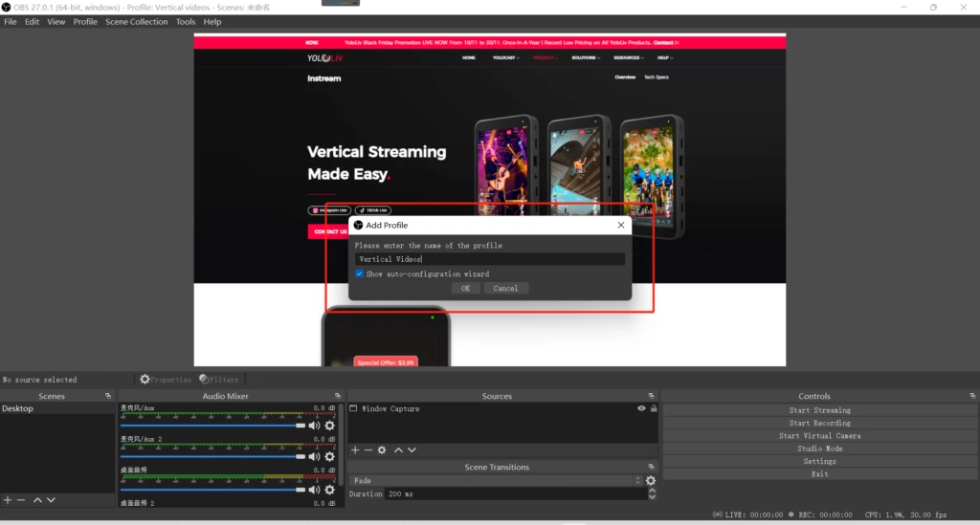The width and height of the screenshot is (980, 525).
Task: Click the Start Recording button
Action: (819, 423)
